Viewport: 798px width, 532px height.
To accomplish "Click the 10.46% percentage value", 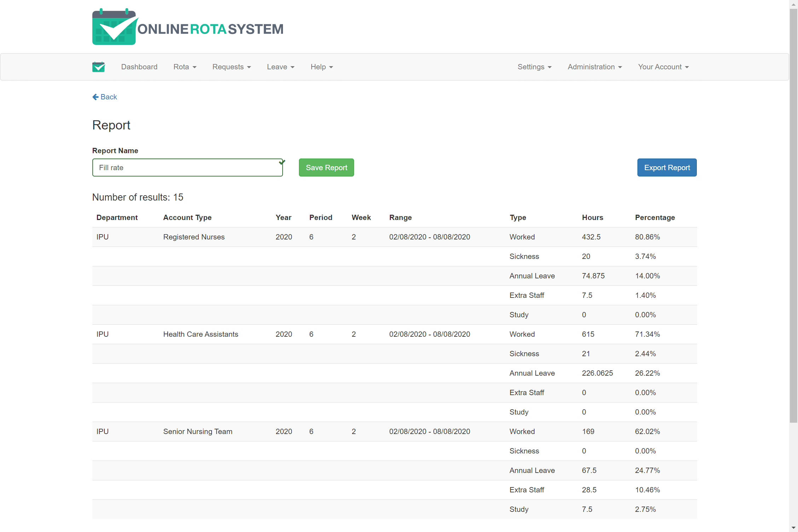I will point(648,490).
